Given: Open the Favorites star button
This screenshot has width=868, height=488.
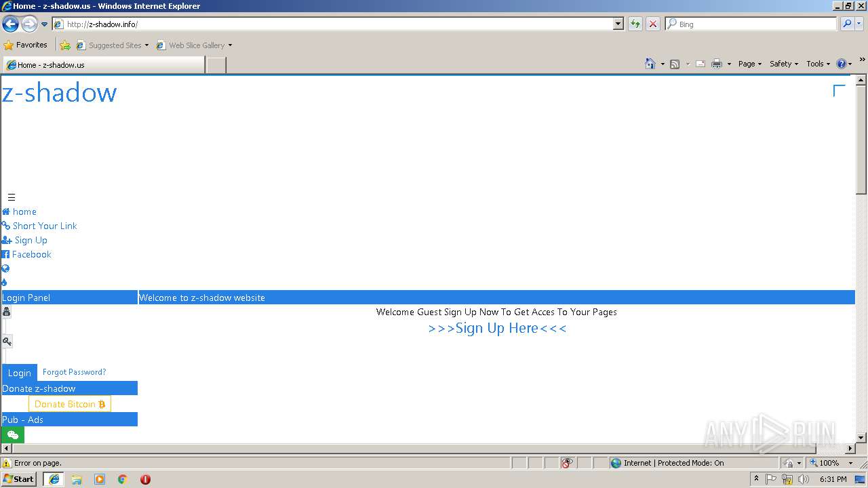Looking at the screenshot, I should [26, 45].
